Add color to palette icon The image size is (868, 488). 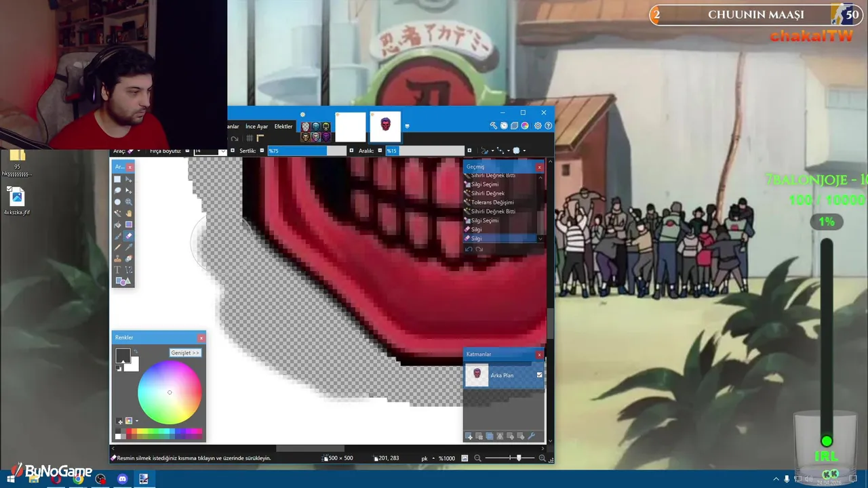point(120,422)
